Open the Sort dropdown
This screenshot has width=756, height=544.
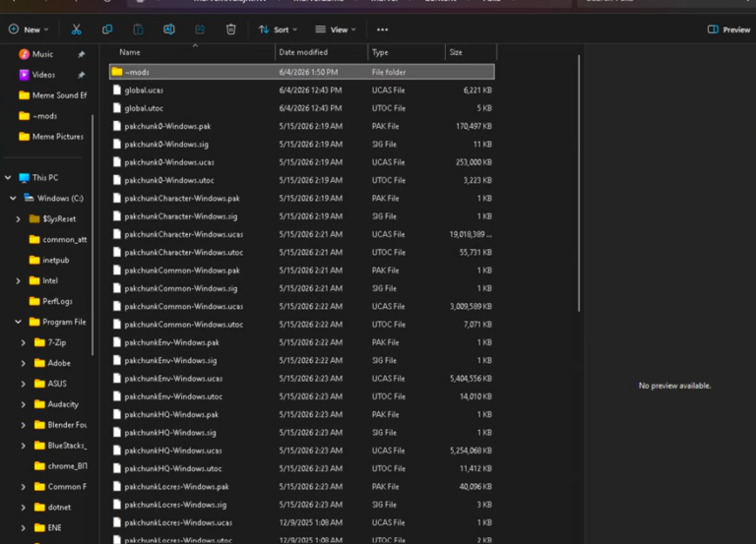coord(278,30)
